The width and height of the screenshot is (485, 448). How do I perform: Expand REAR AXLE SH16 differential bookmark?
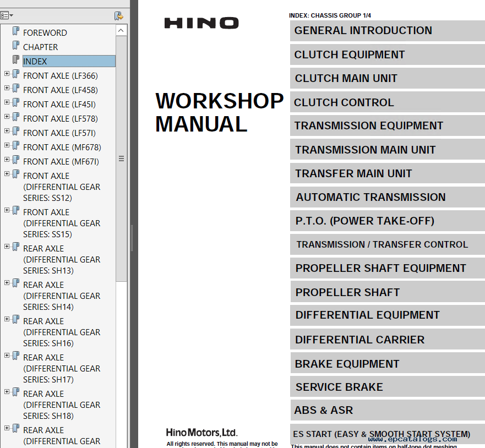[7, 319]
